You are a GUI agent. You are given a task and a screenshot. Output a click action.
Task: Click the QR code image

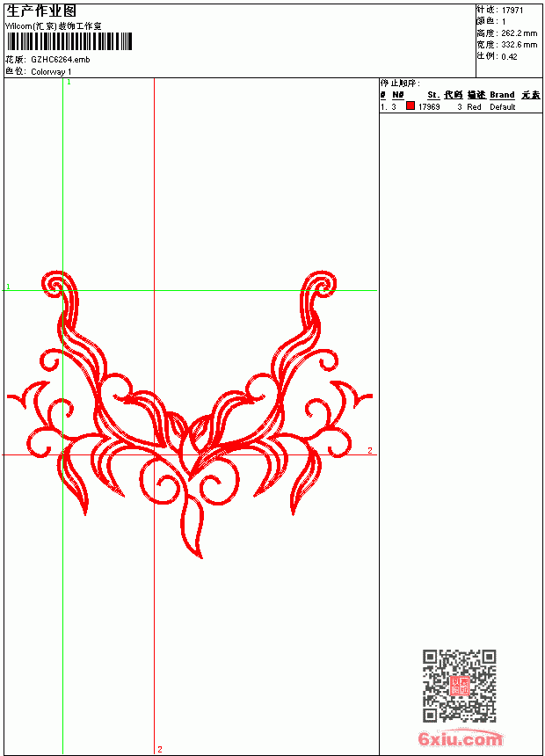460,686
